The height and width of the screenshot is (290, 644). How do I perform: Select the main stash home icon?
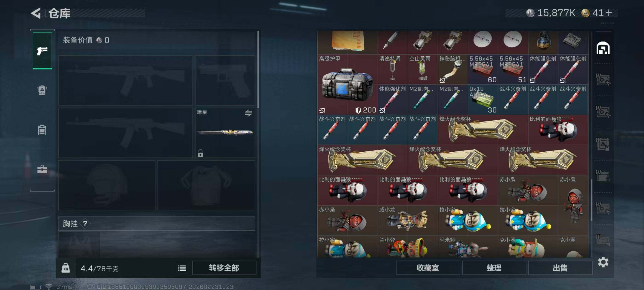(603, 48)
